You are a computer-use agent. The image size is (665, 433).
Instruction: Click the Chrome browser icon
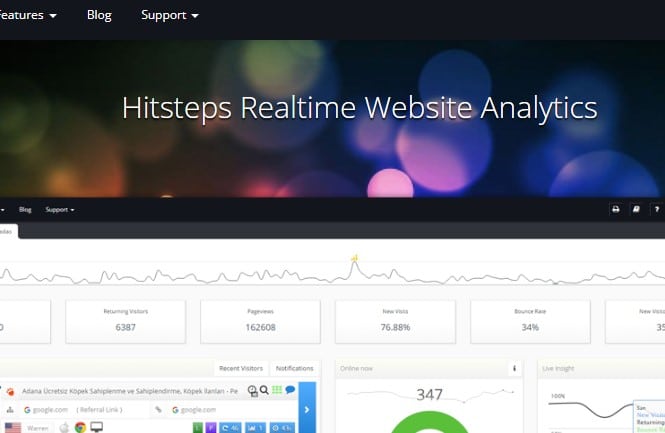tap(80, 427)
